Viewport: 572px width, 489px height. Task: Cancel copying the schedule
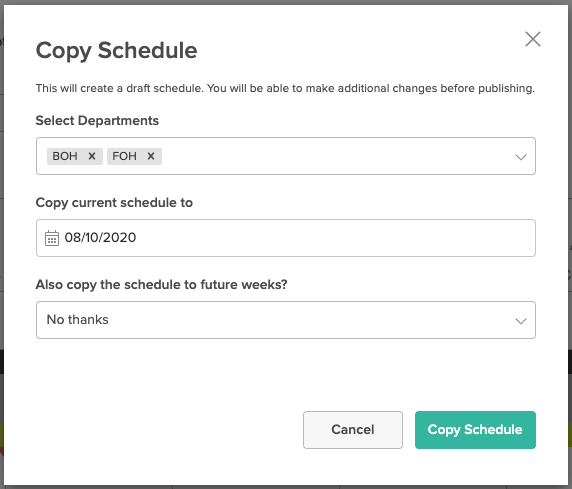(x=353, y=430)
